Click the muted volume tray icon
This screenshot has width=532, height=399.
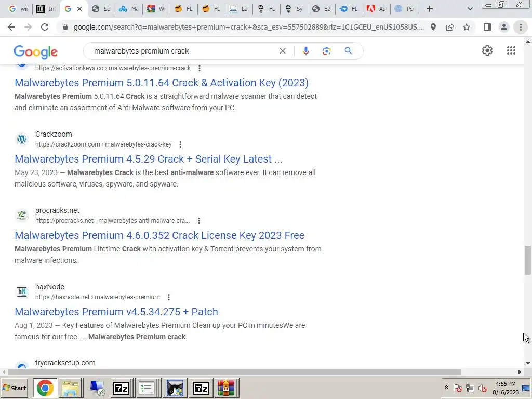(482, 388)
